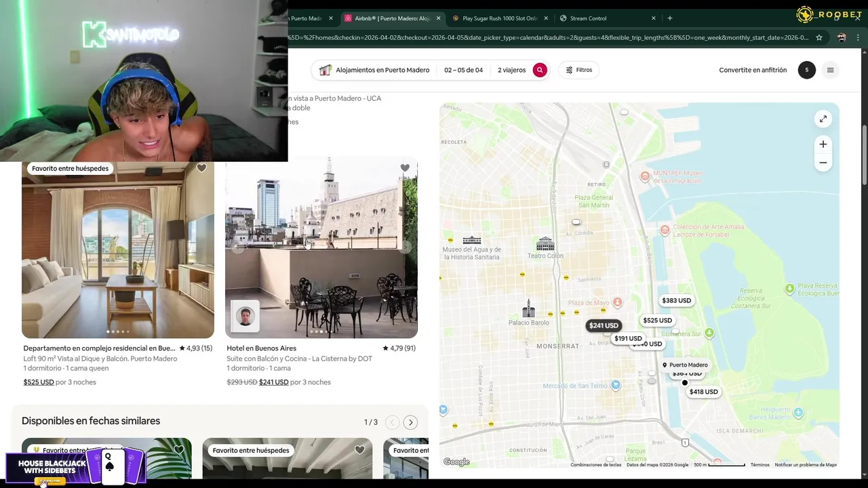Viewport: 868px width, 488px height.
Task: Click the 02 – 05 de 04 dates field
Action: [x=464, y=70]
